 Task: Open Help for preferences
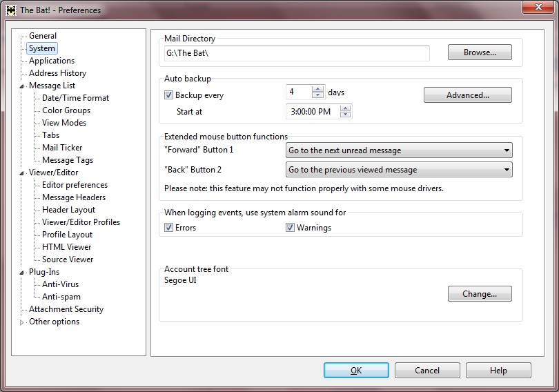[x=498, y=371]
